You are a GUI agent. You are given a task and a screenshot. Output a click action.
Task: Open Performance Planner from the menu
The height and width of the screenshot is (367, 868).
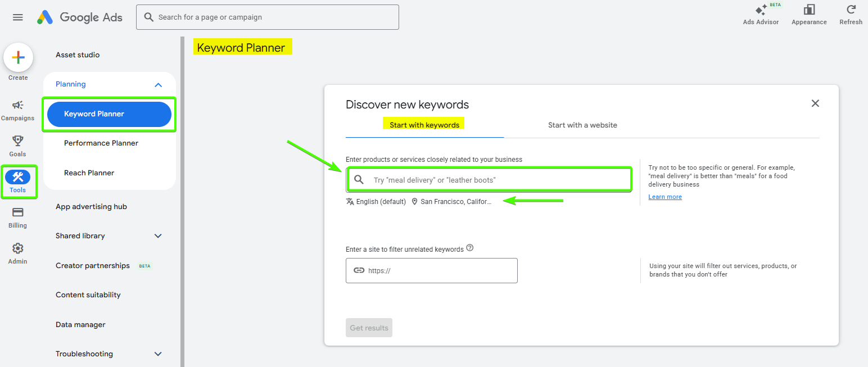click(101, 143)
